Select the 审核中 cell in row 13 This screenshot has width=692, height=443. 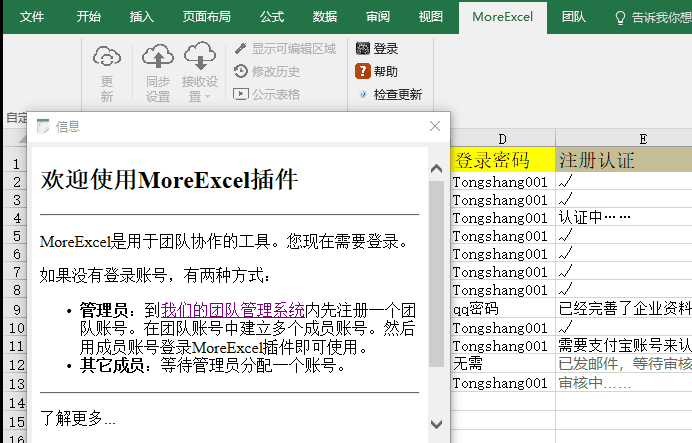click(x=624, y=383)
